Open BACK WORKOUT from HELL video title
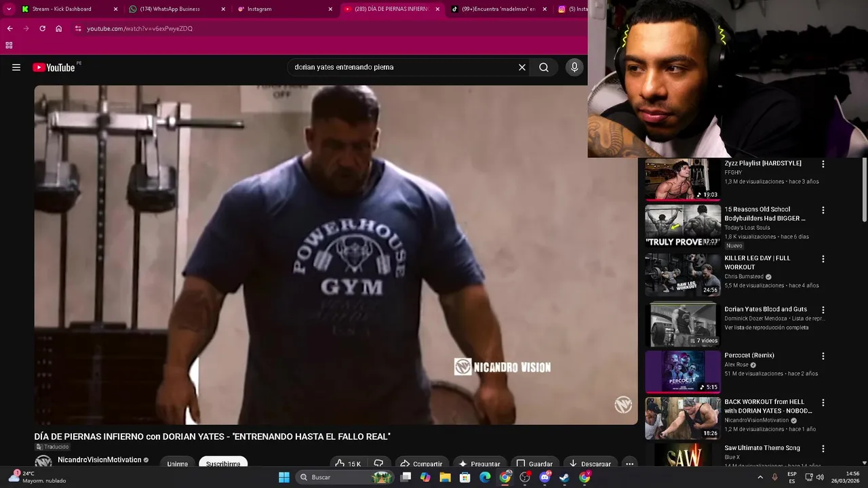 [768, 407]
